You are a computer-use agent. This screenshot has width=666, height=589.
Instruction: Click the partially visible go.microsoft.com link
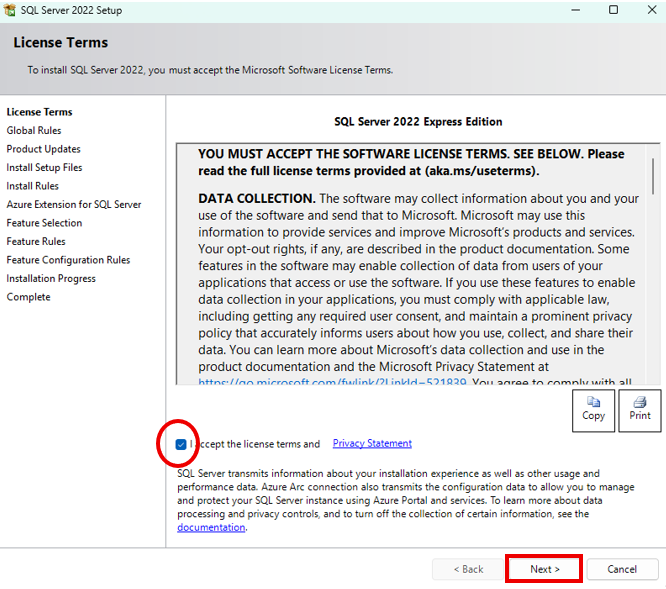click(332, 381)
